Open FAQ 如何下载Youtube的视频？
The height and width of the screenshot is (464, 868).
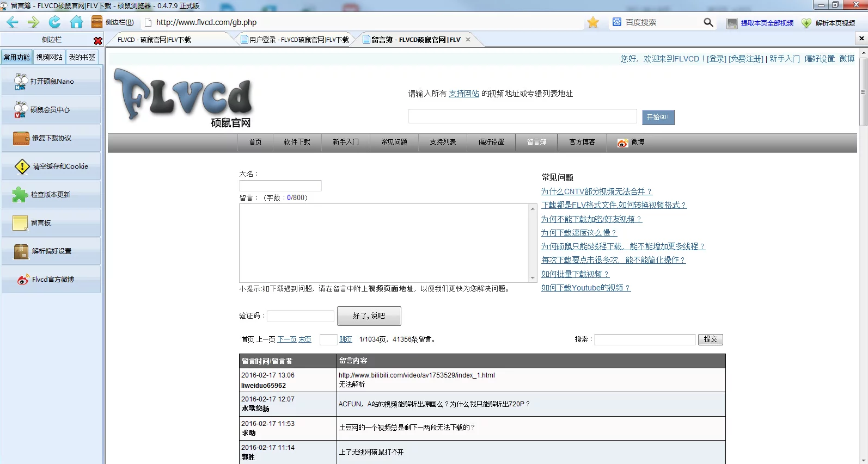click(x=586, y=288)
